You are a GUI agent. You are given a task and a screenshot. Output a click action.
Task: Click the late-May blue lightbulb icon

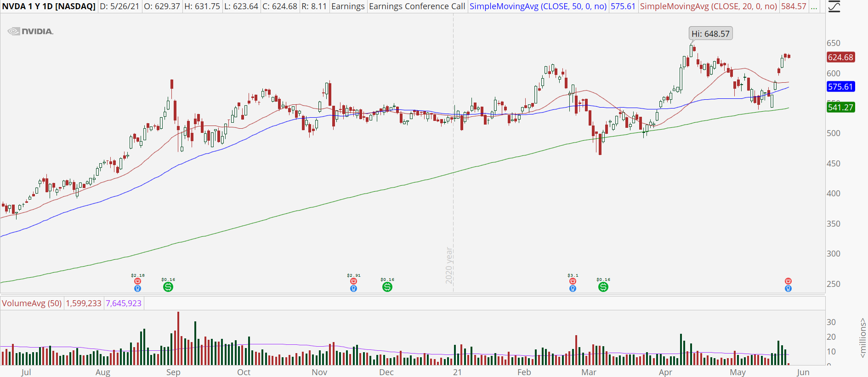click(x=788, y=288)
